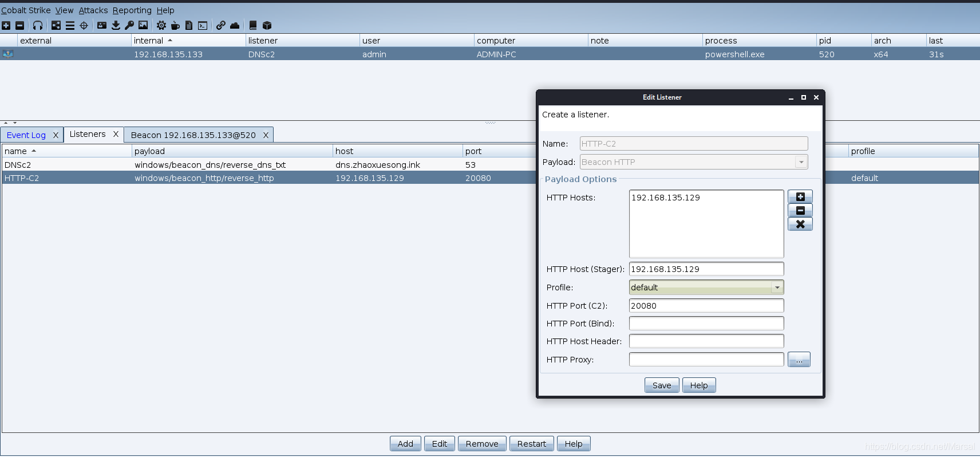Image resolution: width=980 pixels, height=457 pixels.
Task: Click Remove listener button
Action: pyautogui.click(x=482, y=444)
